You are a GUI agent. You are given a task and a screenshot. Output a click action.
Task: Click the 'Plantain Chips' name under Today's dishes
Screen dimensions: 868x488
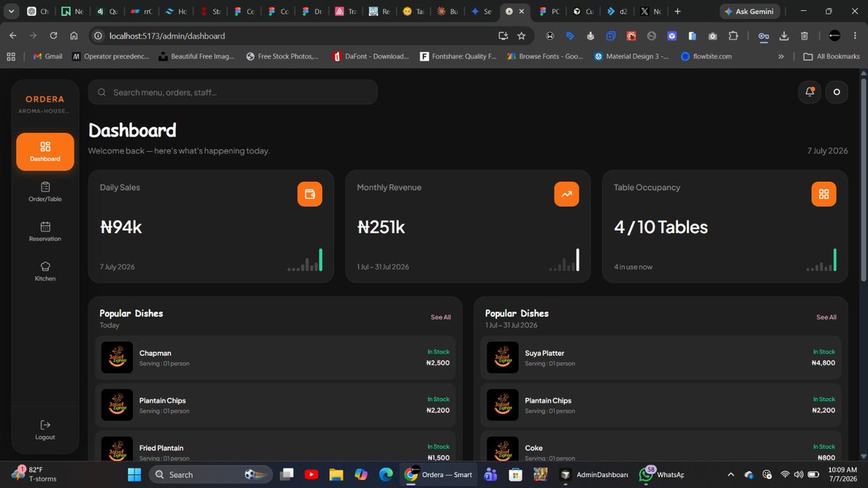click(x=163, y=401)
